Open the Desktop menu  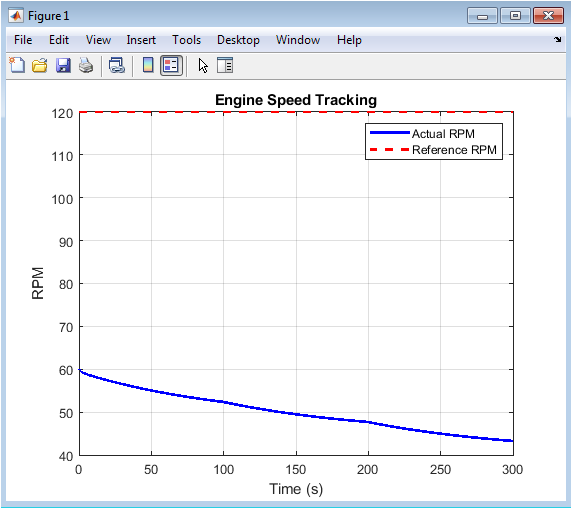tap(238, 40)
